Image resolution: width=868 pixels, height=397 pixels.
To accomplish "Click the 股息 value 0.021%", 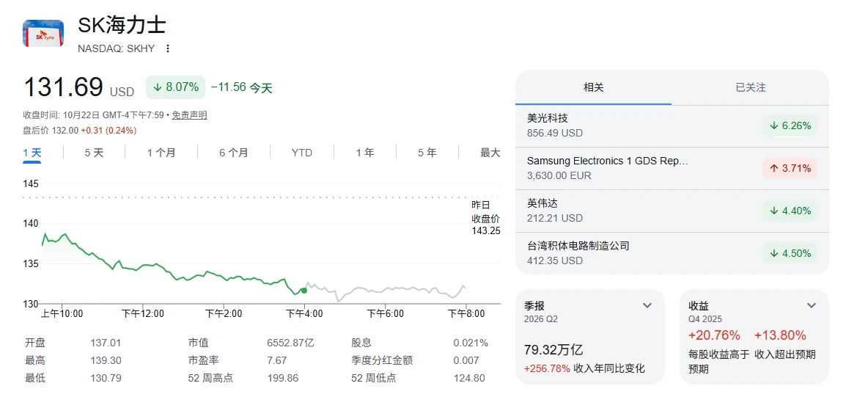I will point(471,343).
